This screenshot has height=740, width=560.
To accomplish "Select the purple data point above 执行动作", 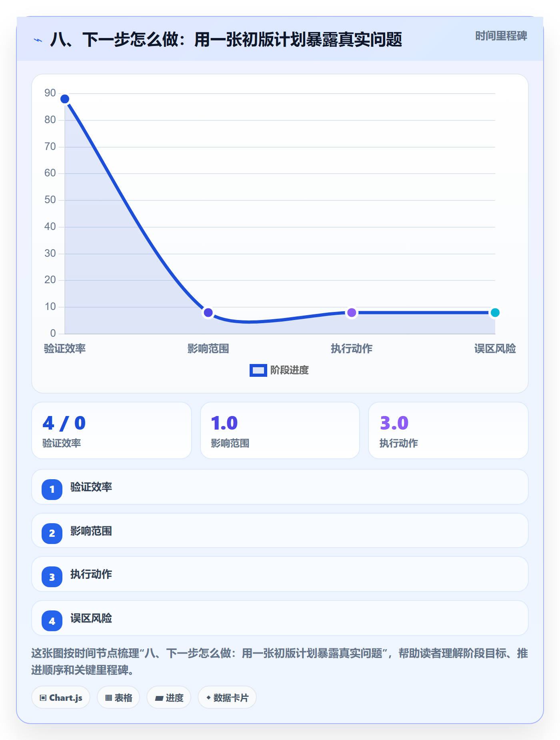I will [x=352, y=312].
